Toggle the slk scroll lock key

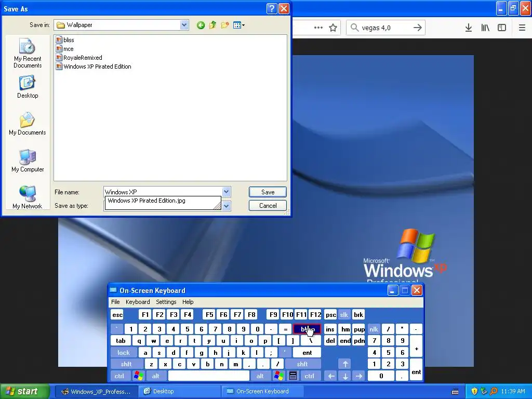coord(344,315)
